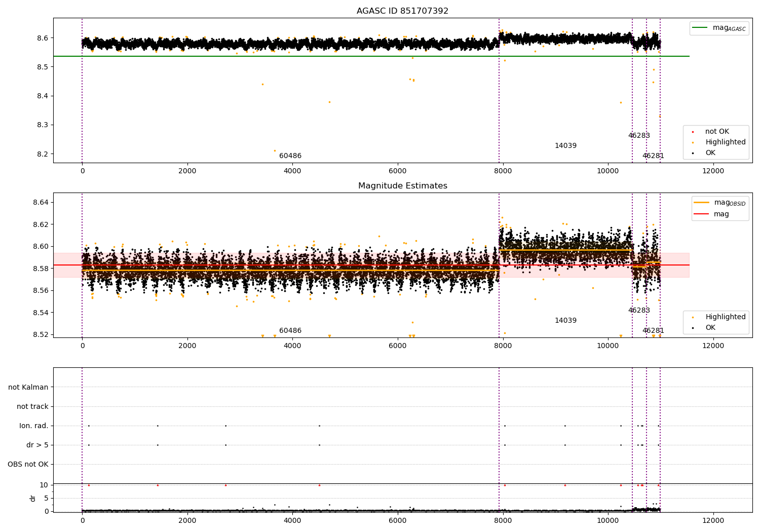Click "Highlighted" legend entry in top plot
Screen dimensions: 760x532
pyautogui.click(x=718, y=142)
